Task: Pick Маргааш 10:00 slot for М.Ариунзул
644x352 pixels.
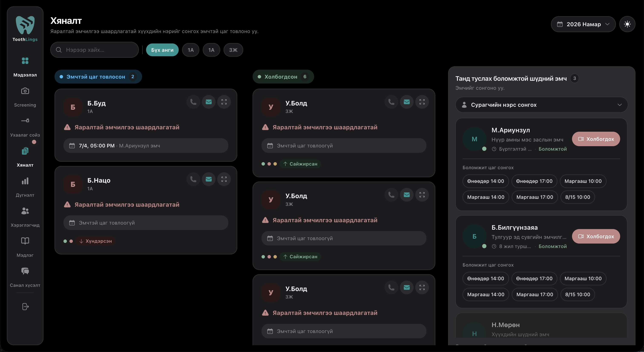Action: pos(583,181)
